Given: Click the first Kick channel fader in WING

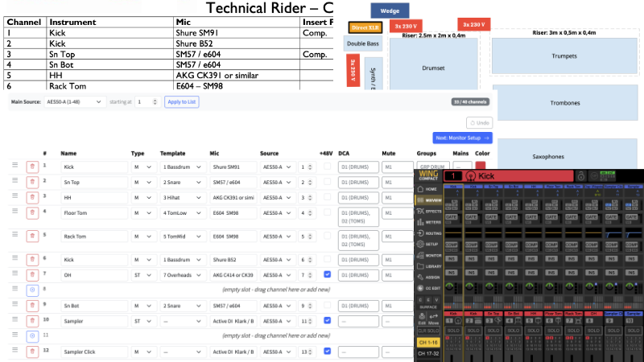Looking at the screenshot, I should pos(452,357).
